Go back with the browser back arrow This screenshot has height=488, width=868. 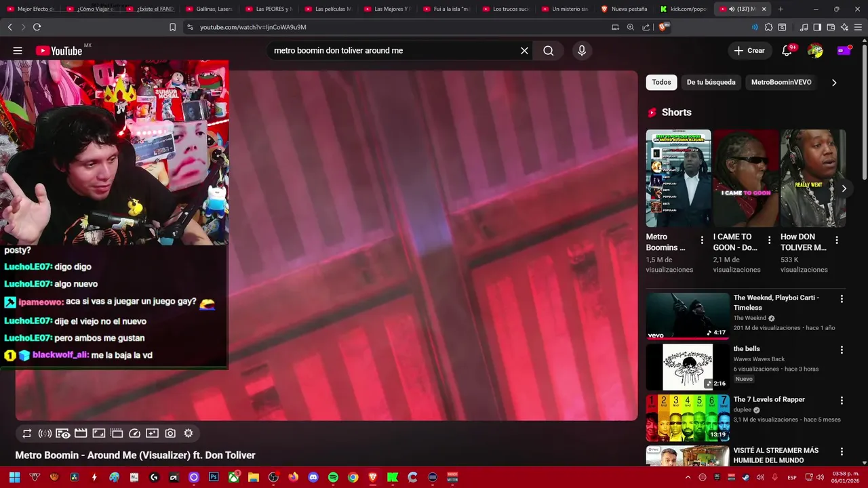pos(9,27)
